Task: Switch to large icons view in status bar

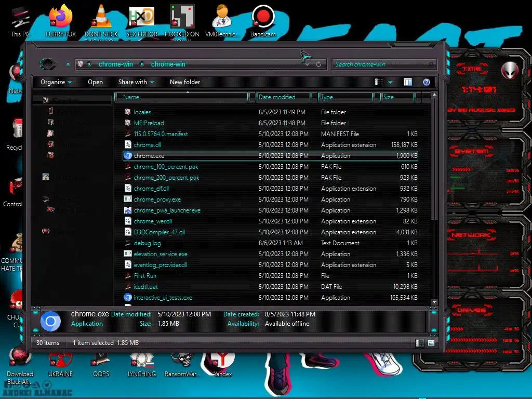Action: point(431,343)
